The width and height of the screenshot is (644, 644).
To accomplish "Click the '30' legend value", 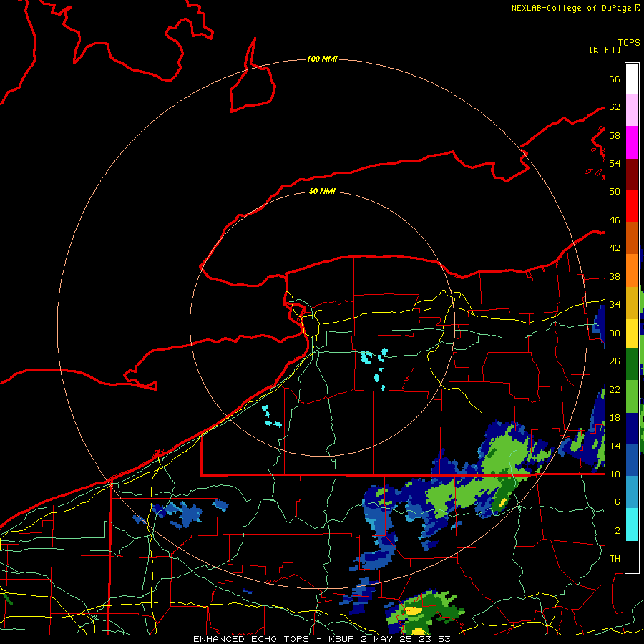I will (615, 333).
